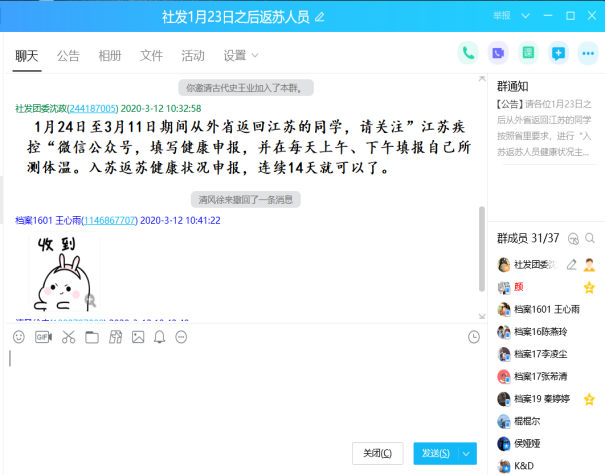The width and height of the screenshot is (605, 475).
Task: Open the 设置 dropdown menu
Action: point(239,55)
